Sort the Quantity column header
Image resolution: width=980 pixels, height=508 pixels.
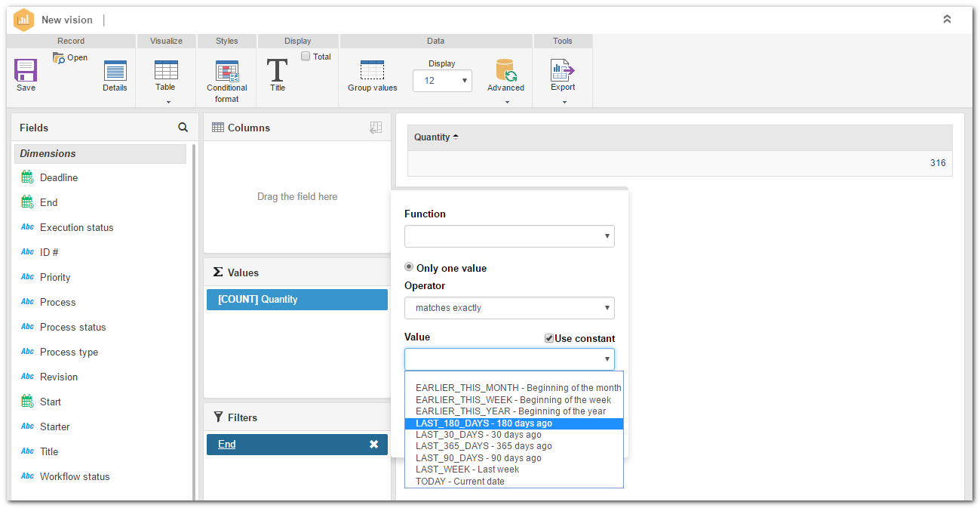coord(436,137)
